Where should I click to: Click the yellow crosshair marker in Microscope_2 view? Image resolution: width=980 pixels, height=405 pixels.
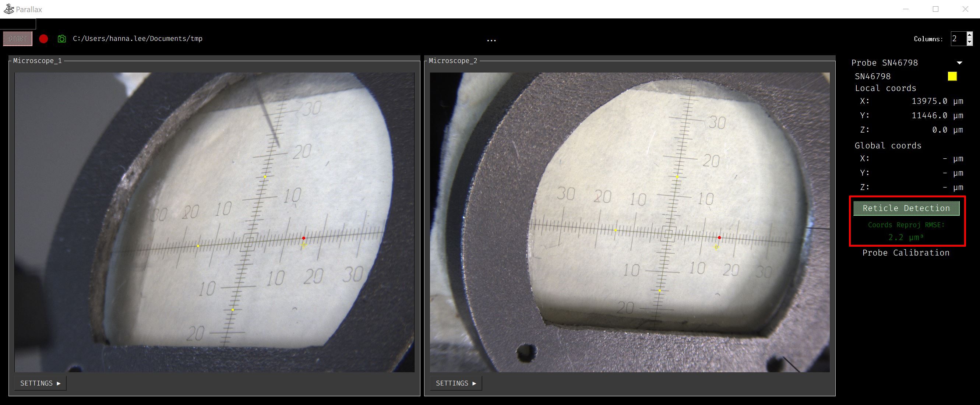click(716, 247)
